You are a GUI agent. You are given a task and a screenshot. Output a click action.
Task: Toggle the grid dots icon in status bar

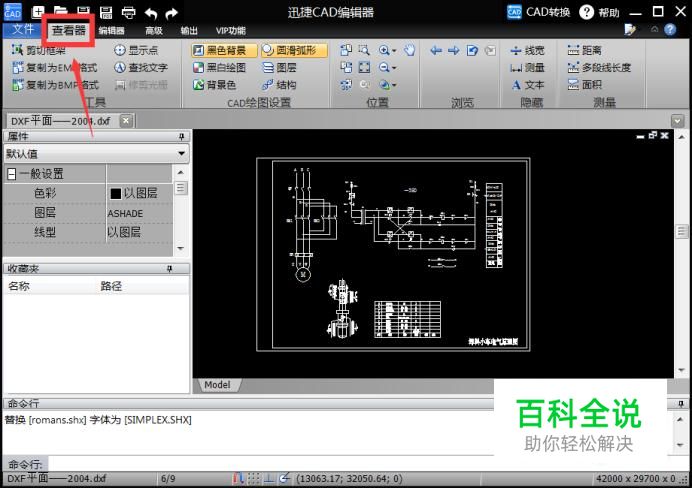click(253, 478)
